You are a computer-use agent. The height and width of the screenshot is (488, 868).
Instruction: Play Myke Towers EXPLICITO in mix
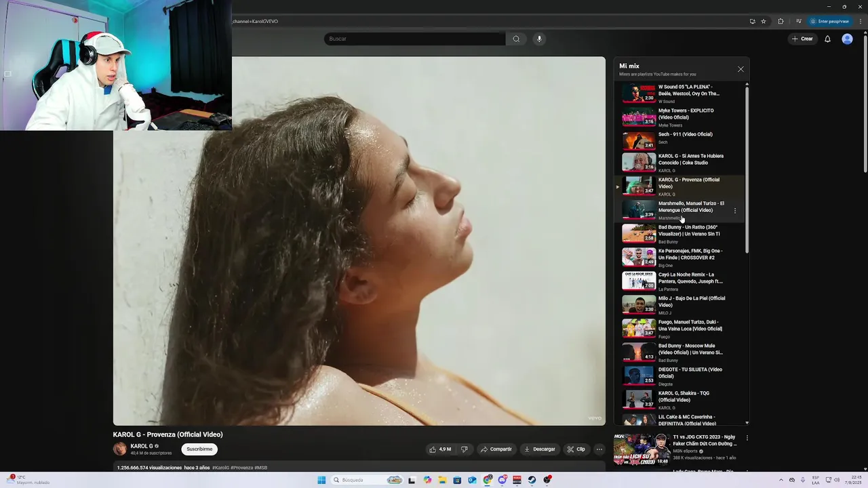click(x=680, y=117)
